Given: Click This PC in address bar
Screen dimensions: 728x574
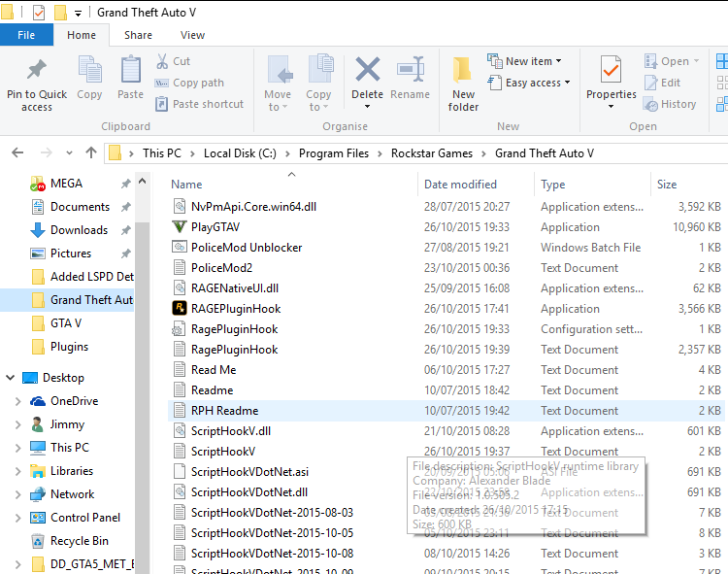Looking at the screenshot, I should (161, 153).
